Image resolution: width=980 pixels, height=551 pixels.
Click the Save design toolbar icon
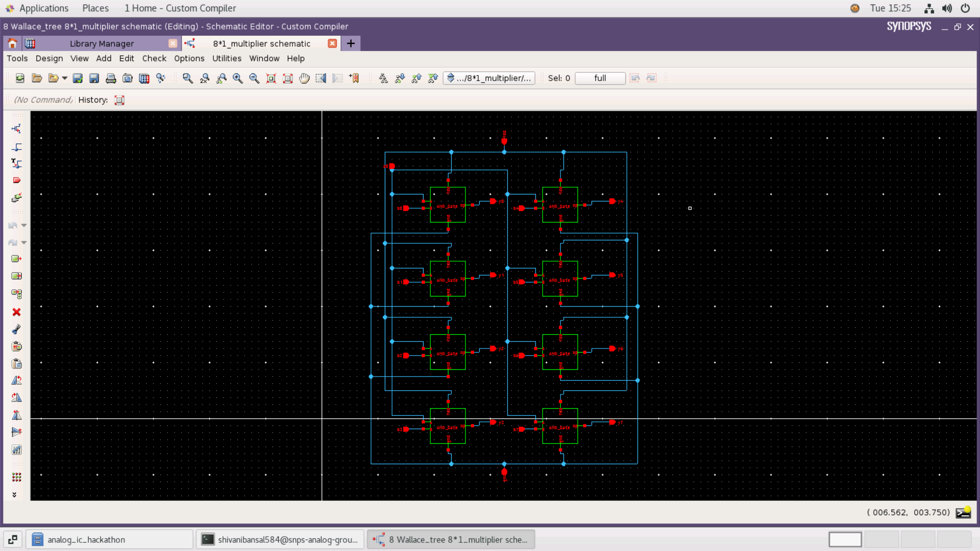coord(78,78)
